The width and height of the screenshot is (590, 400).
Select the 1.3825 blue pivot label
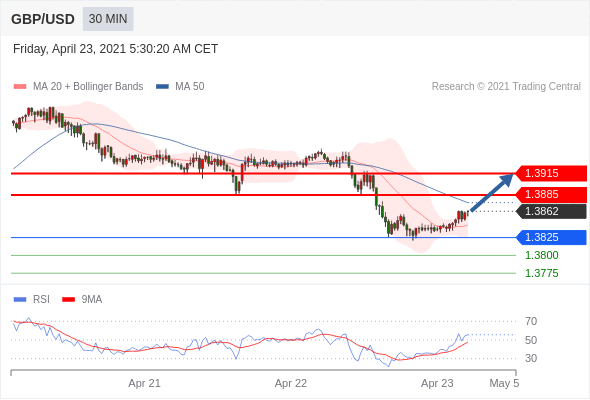(x=551, y=237)
